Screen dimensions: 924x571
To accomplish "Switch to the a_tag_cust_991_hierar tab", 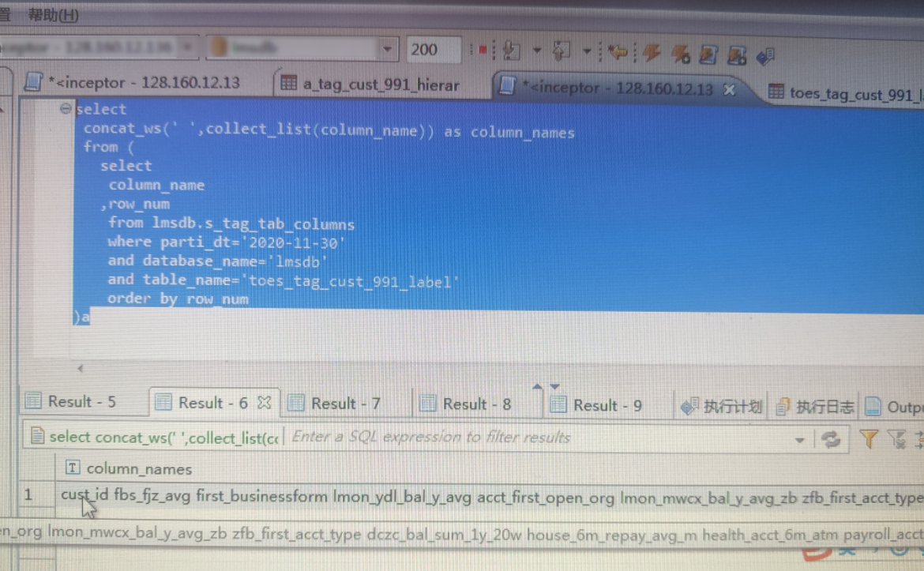I will click(x=370, y=85).
